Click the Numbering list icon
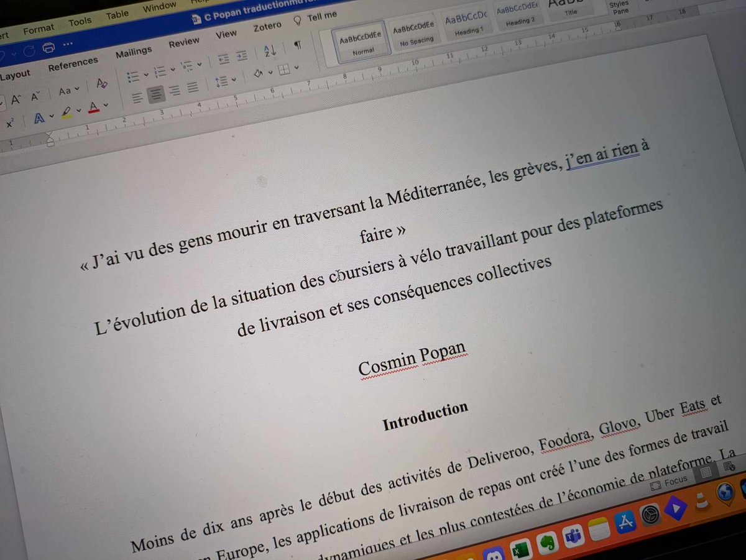Viewport: 746px width, 560px height. coord(159,71)
